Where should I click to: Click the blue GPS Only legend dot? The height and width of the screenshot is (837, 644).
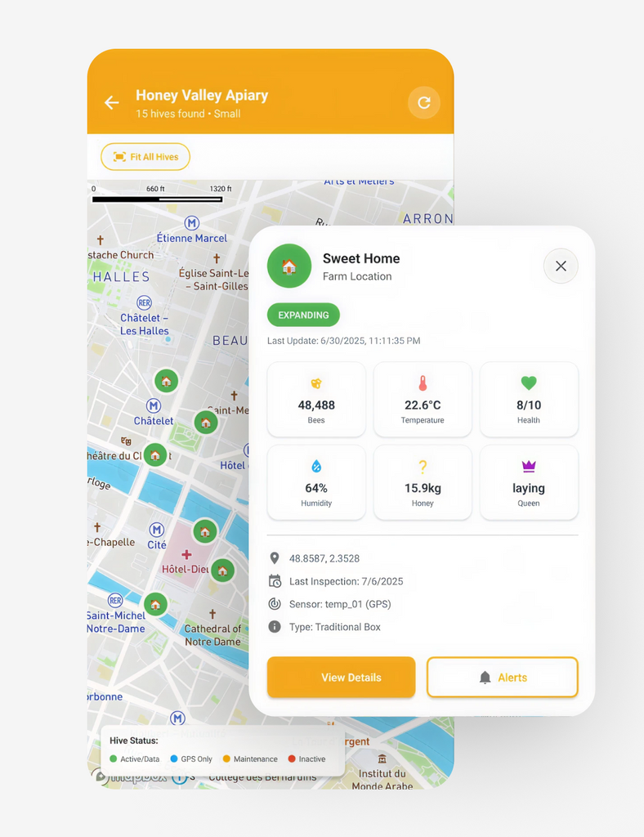(173, 759)
